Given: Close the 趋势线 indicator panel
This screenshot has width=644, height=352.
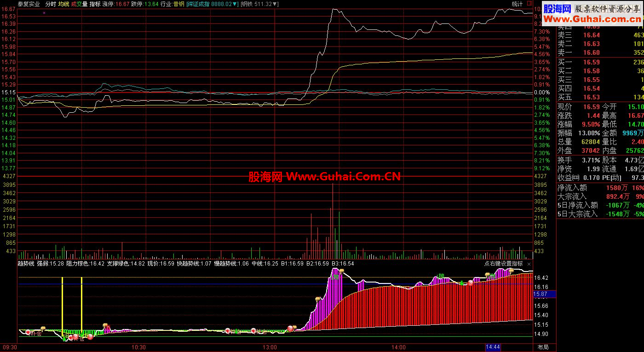Looking at the screenshot, I should click(x=529, y=264).
